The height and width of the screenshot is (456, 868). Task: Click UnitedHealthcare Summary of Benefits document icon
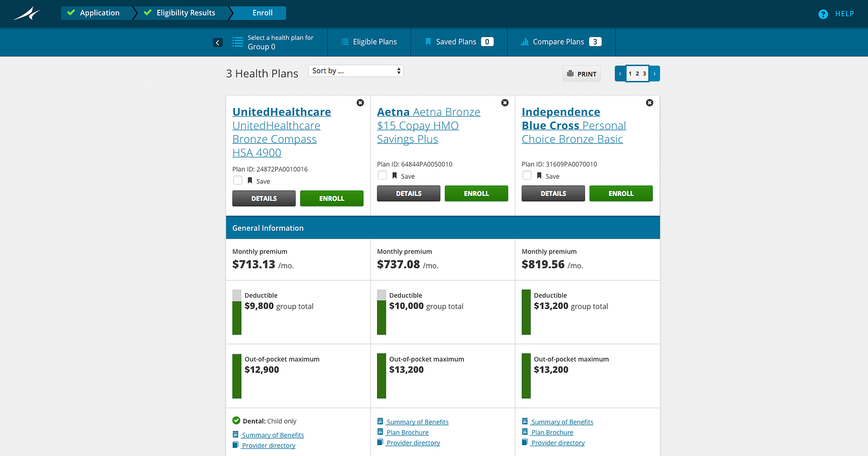(235, 434)
